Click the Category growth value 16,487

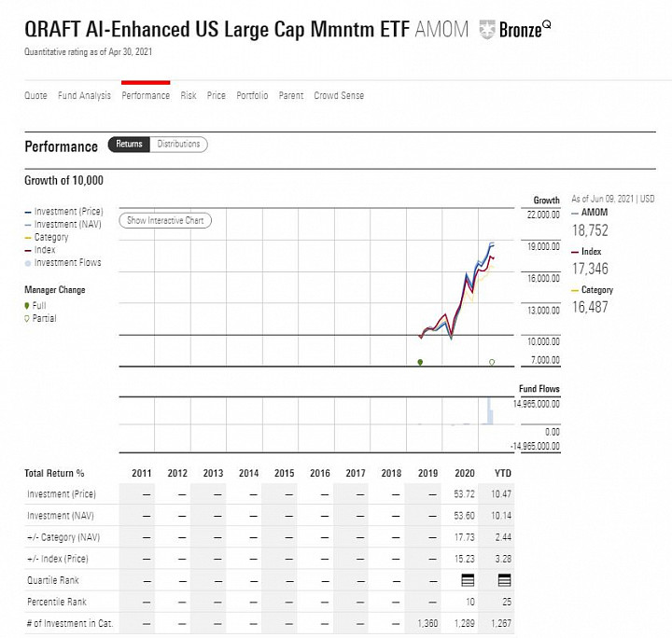click(x=590, y=307)
